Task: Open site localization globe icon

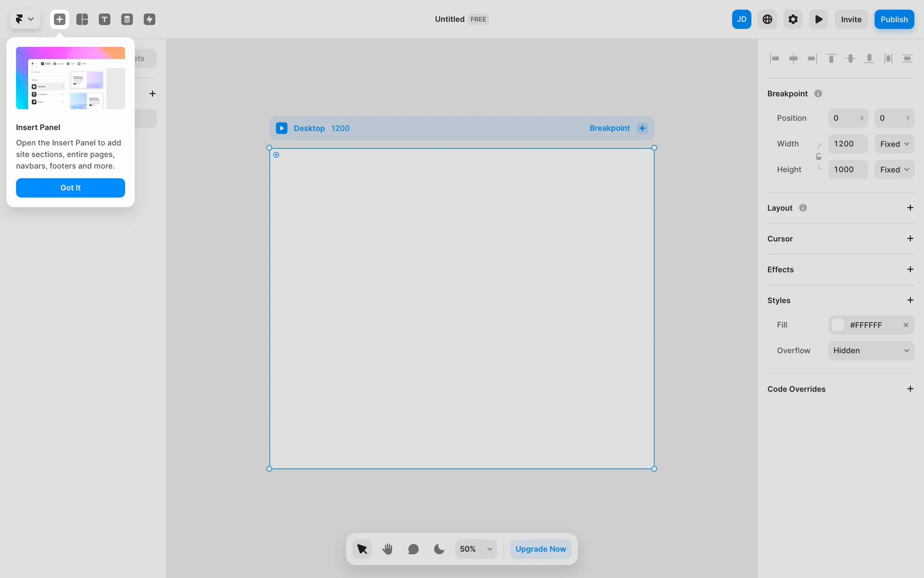Action: (767, 19)
